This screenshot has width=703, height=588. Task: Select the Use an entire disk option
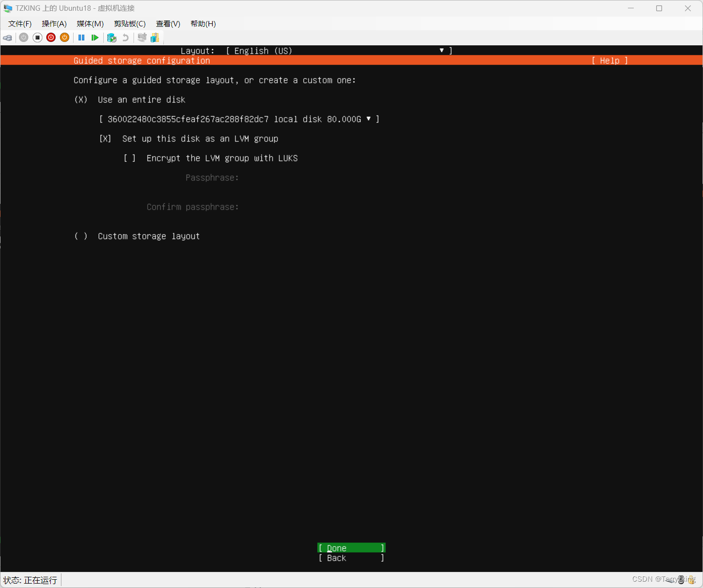click(130, 99)
